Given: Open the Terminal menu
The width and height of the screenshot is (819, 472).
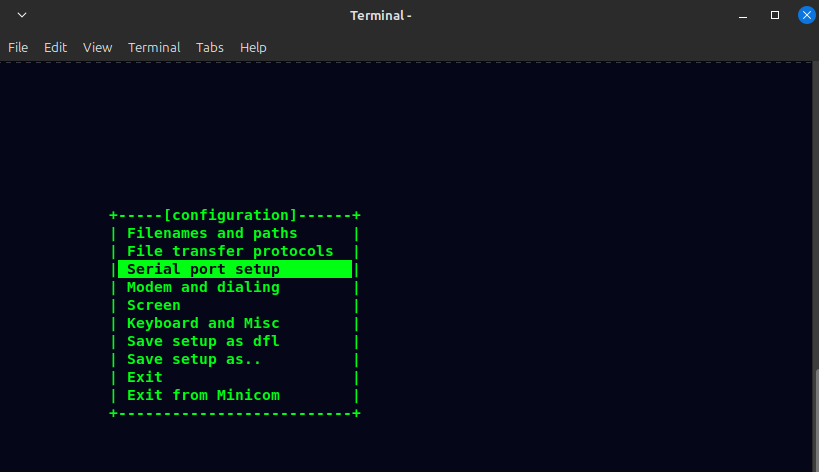Looking at the screenshot, I should tap(154, 47).
